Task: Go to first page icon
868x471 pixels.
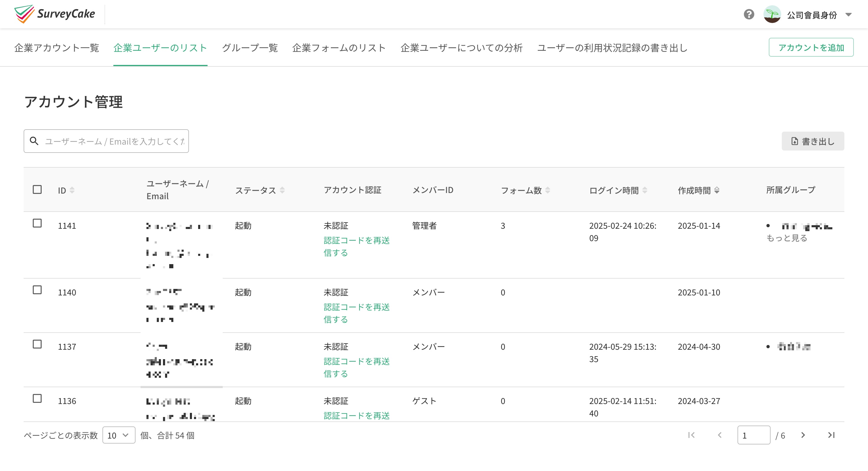Action: coord(691,435)
